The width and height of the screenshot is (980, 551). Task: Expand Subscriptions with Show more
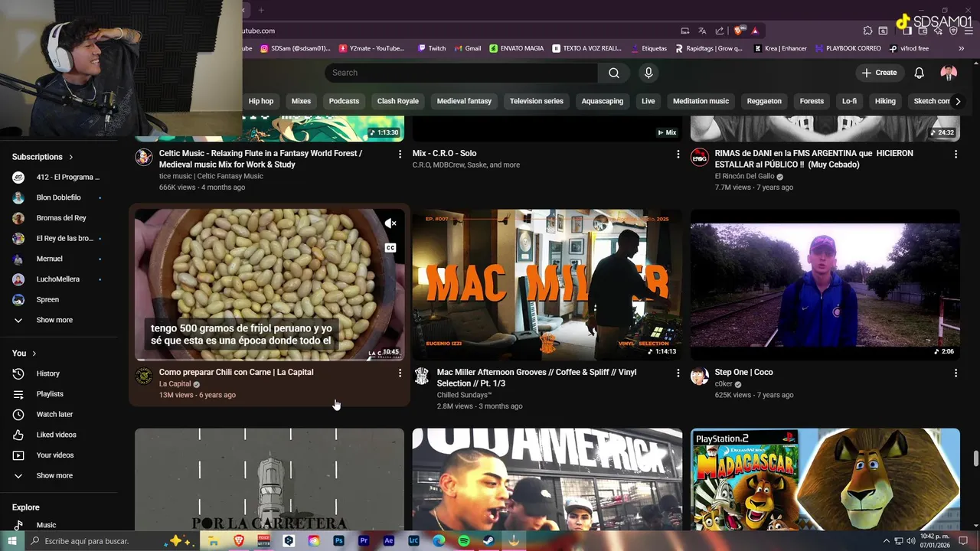pos(55,320)
